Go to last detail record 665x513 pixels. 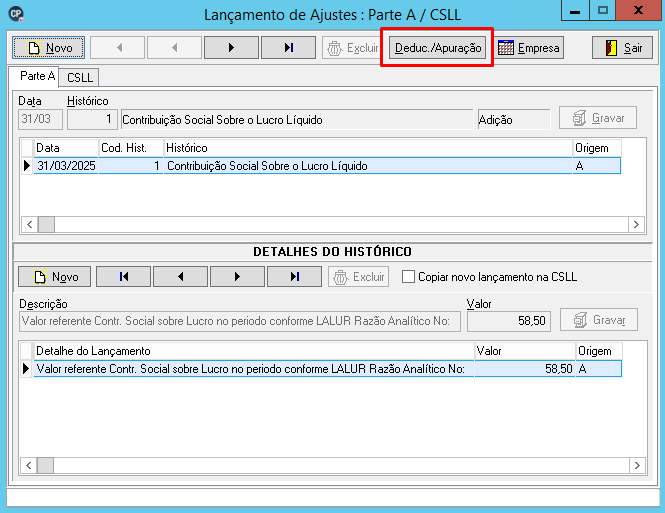[294, 277]
